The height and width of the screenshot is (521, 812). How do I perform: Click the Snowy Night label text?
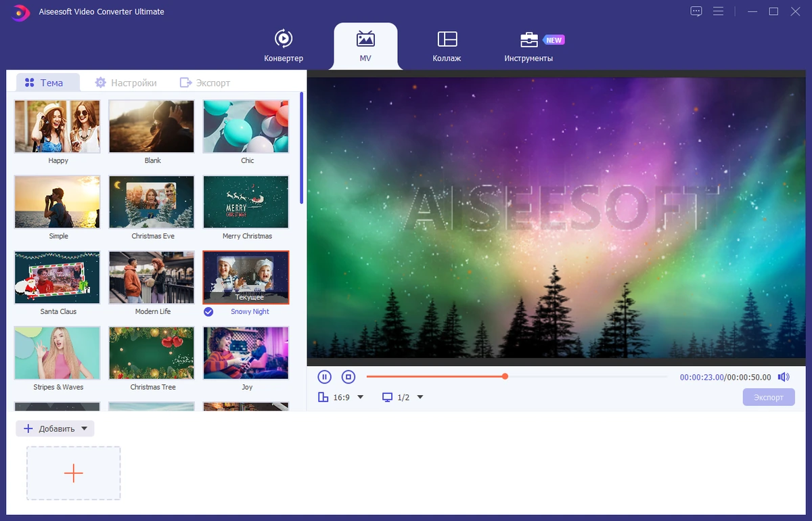pos(250,312)
